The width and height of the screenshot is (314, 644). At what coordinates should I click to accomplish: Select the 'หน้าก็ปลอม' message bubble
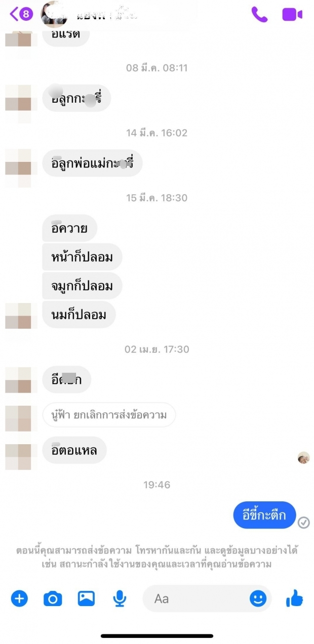tap(82, 257)
